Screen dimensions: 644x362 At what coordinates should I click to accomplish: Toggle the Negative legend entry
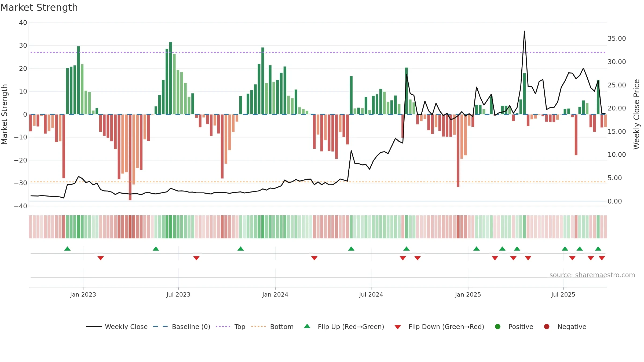tap(565, 327)
